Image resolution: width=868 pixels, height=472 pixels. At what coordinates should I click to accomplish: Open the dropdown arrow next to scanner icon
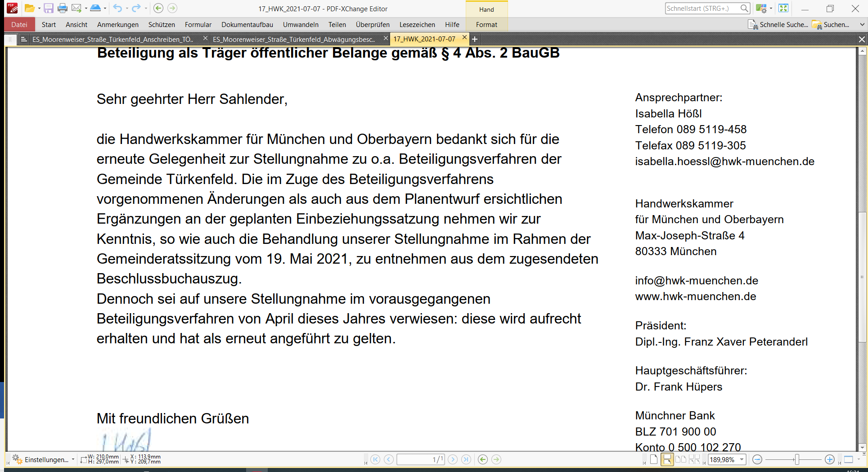[105, 9]
